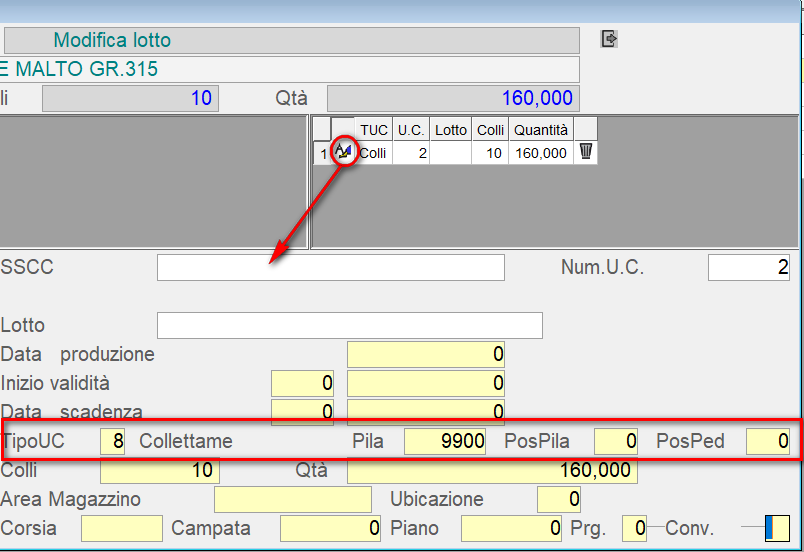
Task: Click the Corsia input field
Action: (121, 528)
